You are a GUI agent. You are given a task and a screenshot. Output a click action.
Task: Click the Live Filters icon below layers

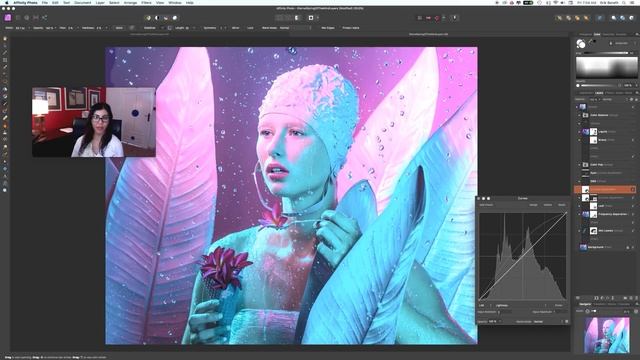(x=608, y=298)
